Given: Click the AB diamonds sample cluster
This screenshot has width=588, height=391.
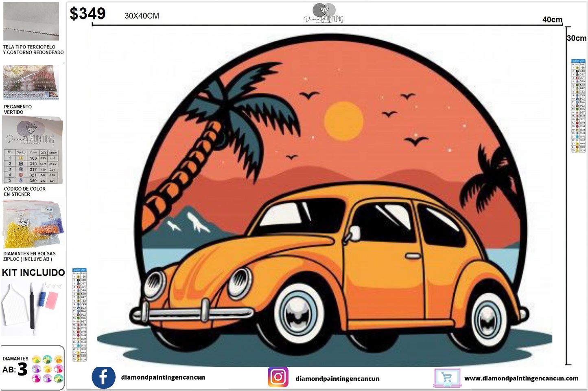Looking at the screenshot, I should click(x=47, y=369).
